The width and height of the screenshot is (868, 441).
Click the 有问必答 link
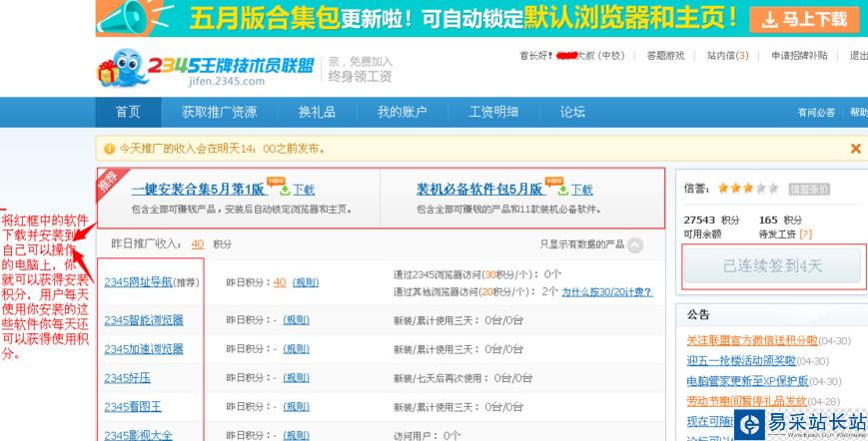coord(816,112)
